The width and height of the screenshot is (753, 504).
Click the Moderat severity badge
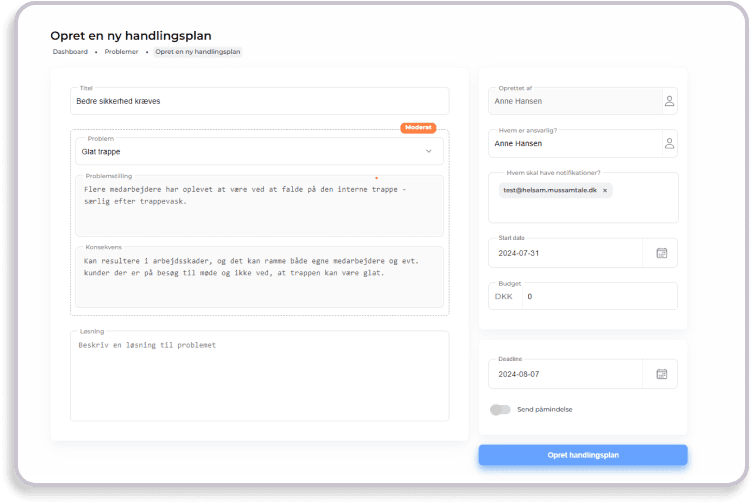[x=418, y=128]
